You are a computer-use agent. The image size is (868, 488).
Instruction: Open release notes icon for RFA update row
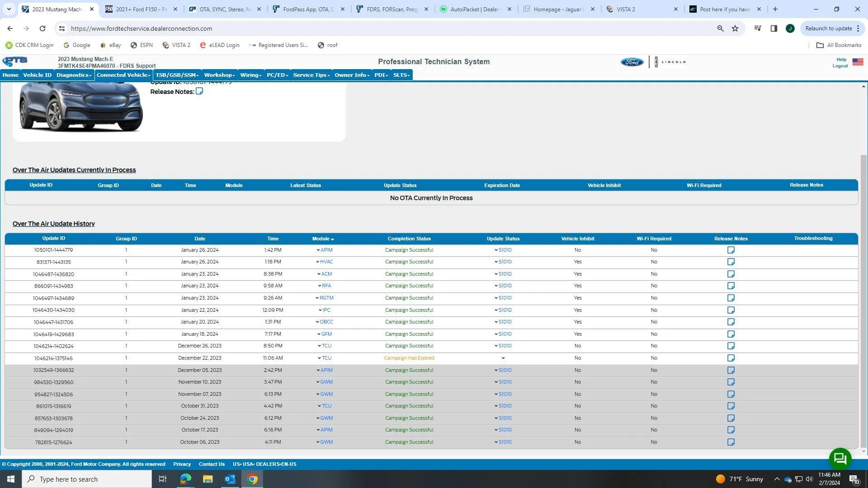coord(731,286)
